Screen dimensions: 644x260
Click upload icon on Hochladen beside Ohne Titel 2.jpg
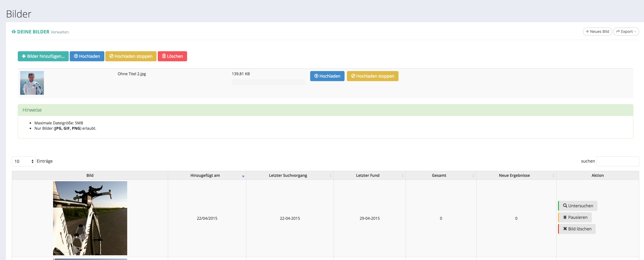tap(316, 76)
